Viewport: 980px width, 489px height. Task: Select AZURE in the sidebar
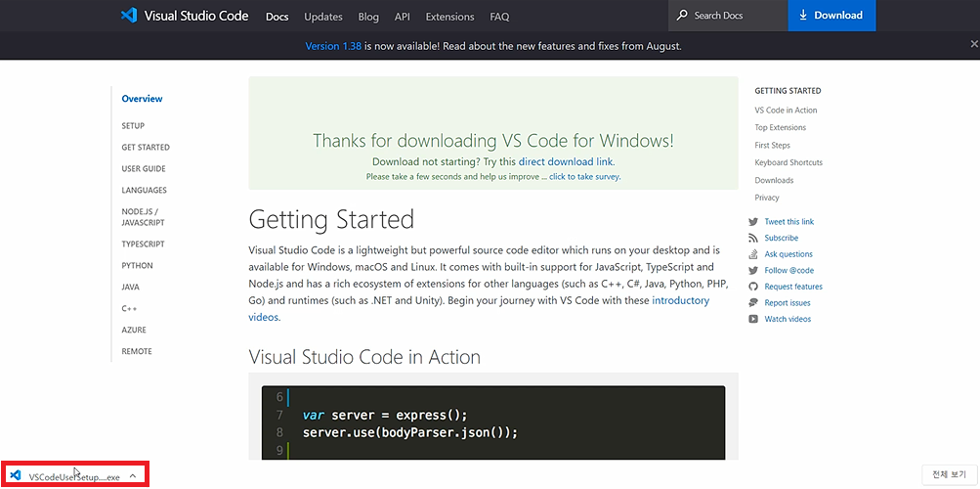134,330
